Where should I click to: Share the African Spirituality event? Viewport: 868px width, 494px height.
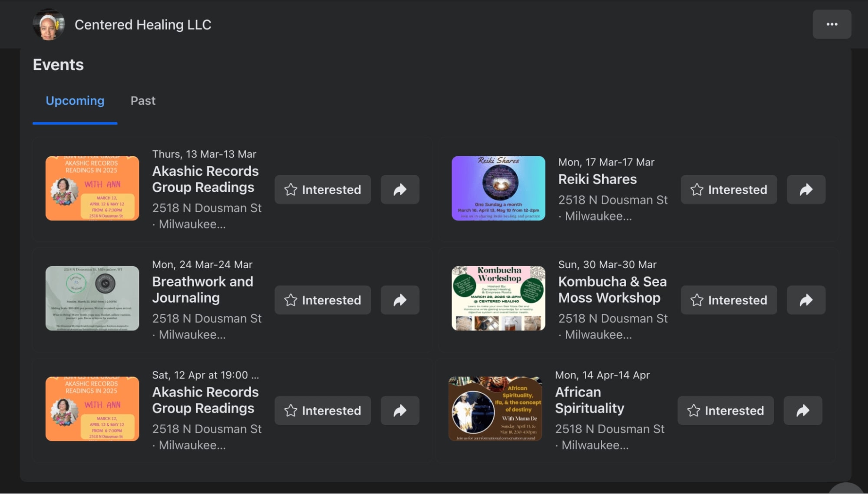coord(803,411)
